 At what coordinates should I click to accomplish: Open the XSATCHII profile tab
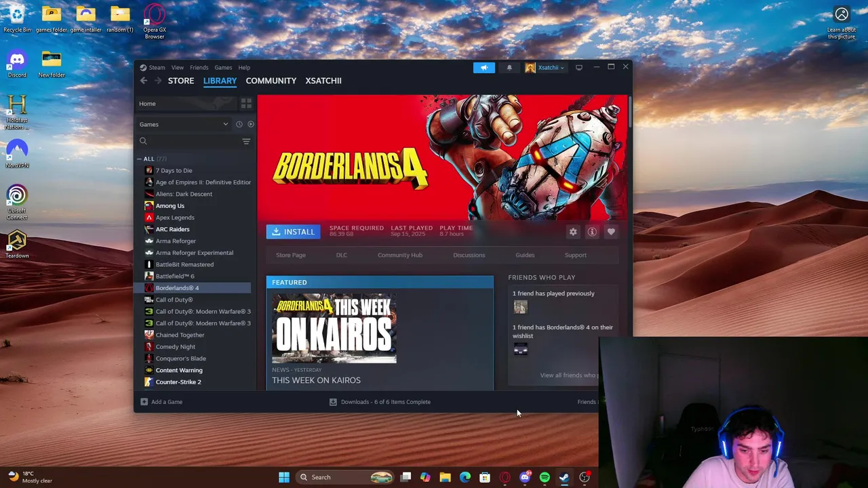[x=323, y=81]
